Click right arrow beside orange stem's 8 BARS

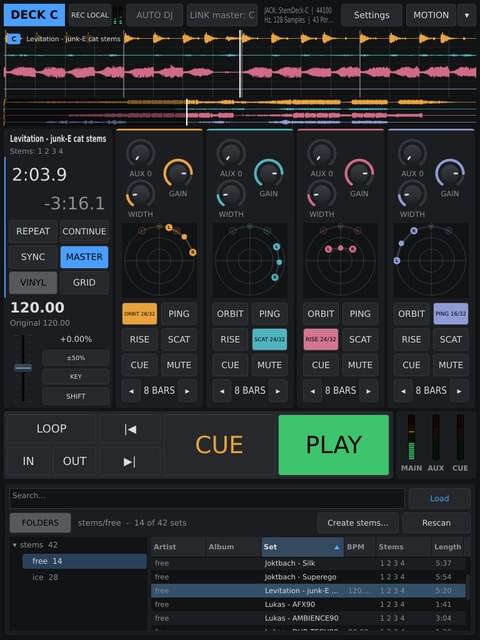click(x=187, y=391)
